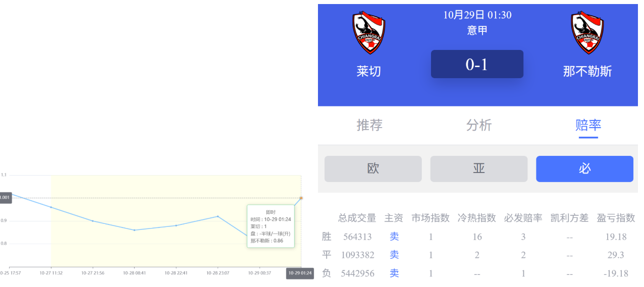This screenshot has height=287, width=644.
Task: Click the chart data point at 10-28 23:07
Action: click(x=218, y=216)
